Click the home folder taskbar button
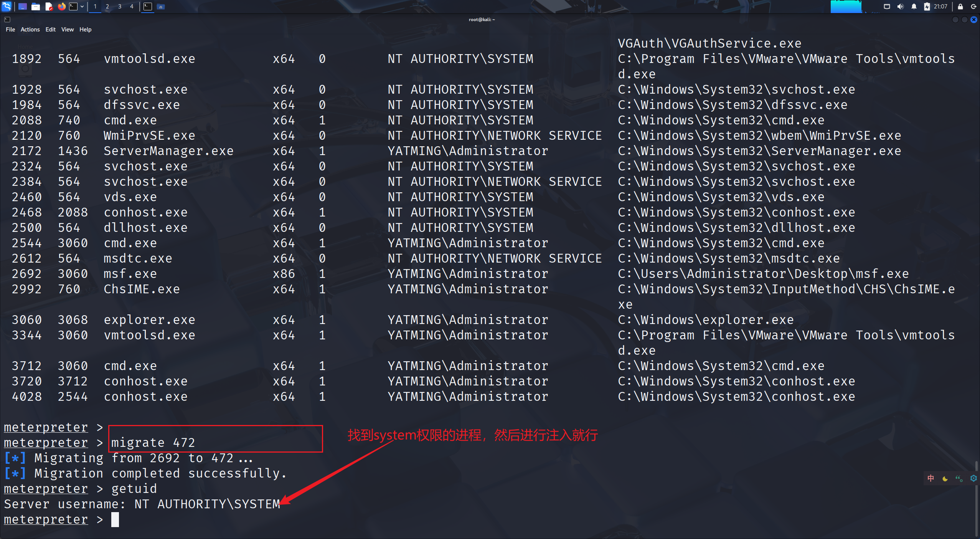This screenshot has width=980, height=539. 161,7
